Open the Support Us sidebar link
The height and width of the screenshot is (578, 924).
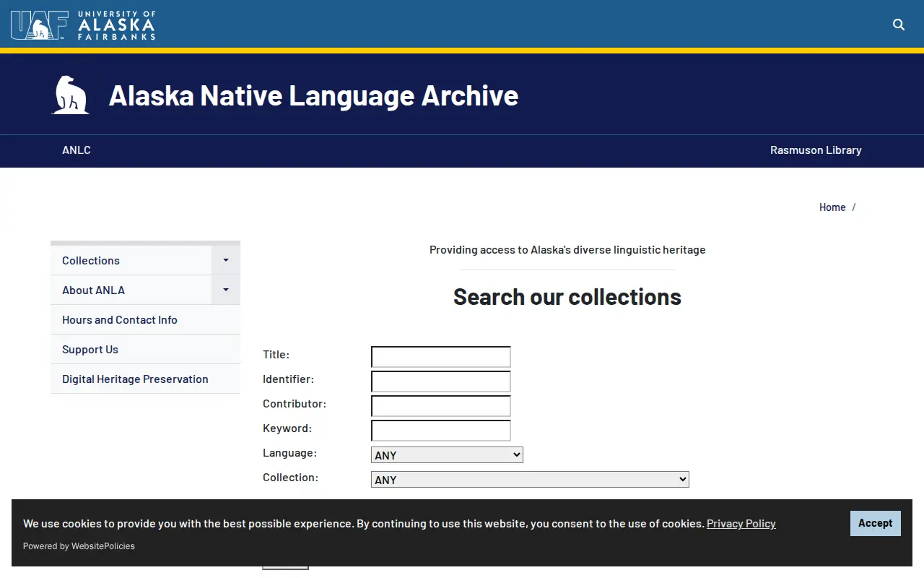pyautogui.click(x=145, y=350)
